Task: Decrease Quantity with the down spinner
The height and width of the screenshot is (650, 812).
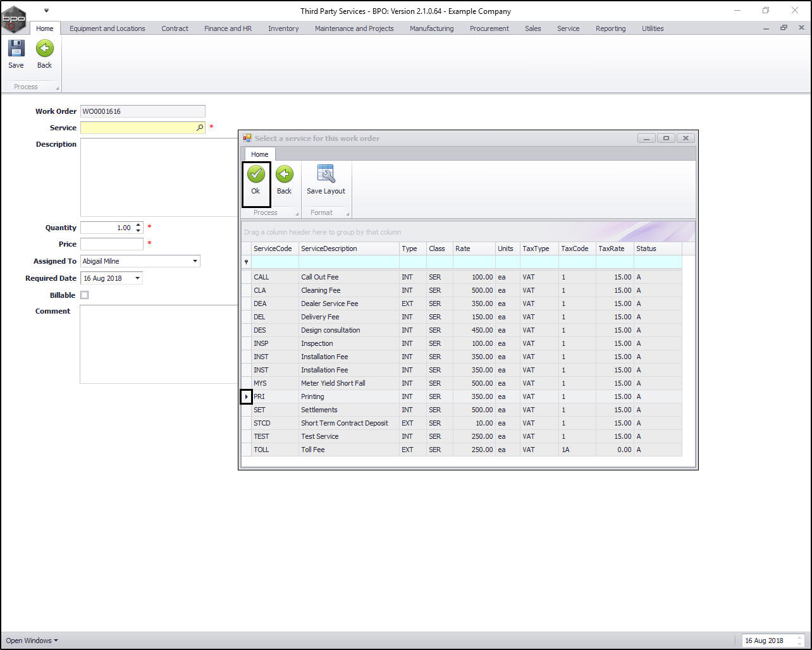Action: [138, 231]
